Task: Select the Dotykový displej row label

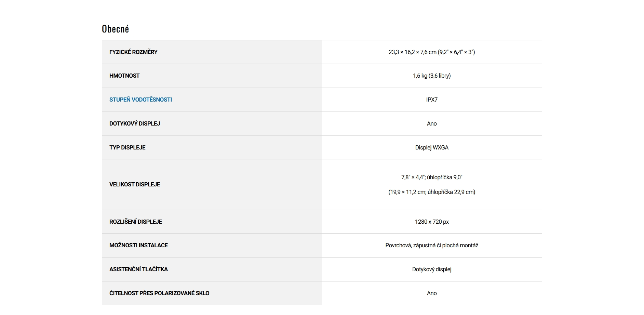Action: (x=135, y=123)
